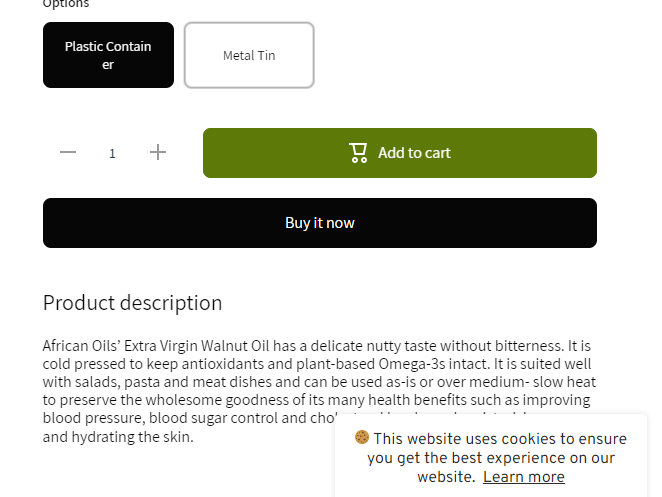Image resolution: width=662 pixels, height=497 pixels.
Task: Click the Buy it now button
Action: point(320,223)
